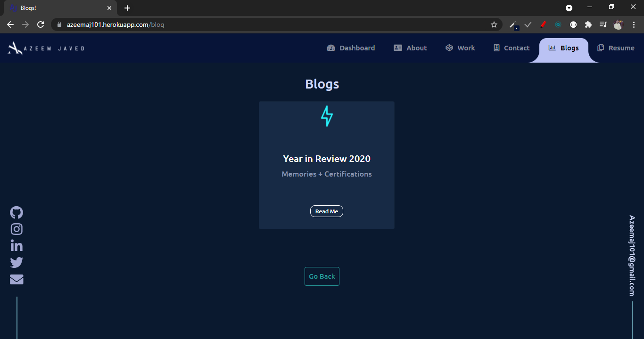Close the Blogs! browser tab
The height and width of the screenshot is (339, 644).
pos(109,8)
